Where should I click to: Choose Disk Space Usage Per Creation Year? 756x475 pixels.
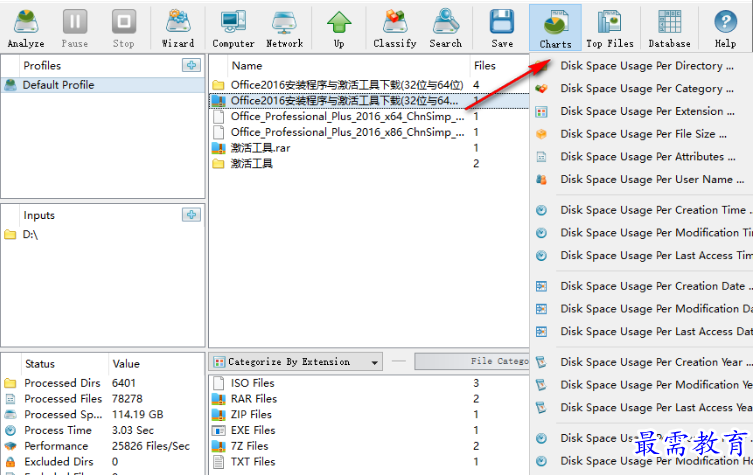(x=642, y=362)
